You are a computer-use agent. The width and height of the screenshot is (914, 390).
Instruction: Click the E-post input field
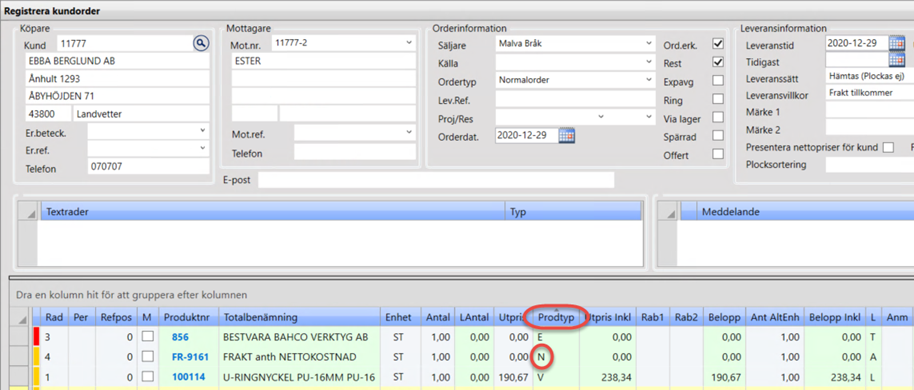[x=436, y=180]
